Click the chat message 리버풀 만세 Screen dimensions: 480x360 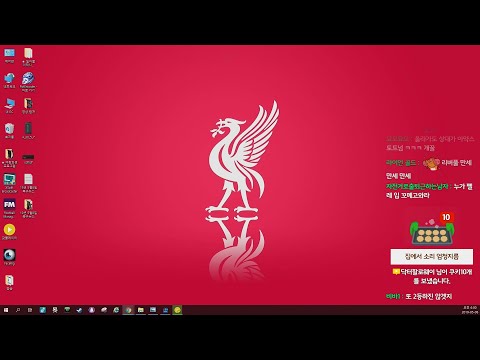pyautogui.click(x=457, y=163)
